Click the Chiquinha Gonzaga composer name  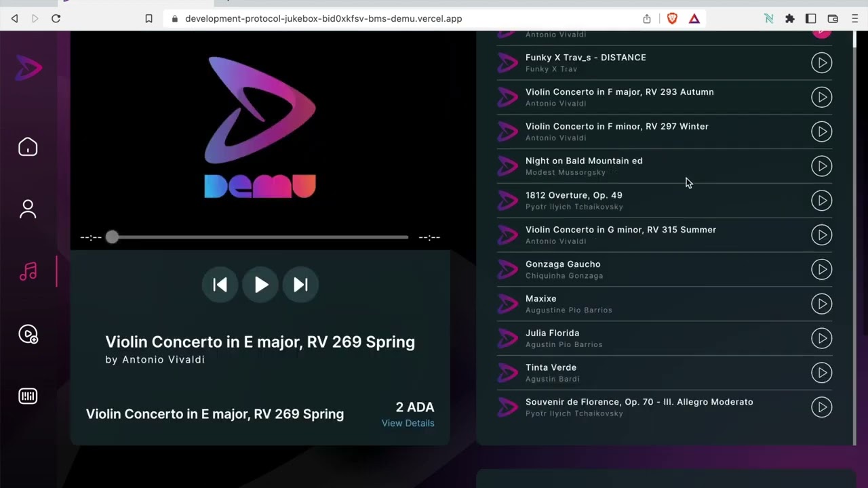(x=564, y=276)
